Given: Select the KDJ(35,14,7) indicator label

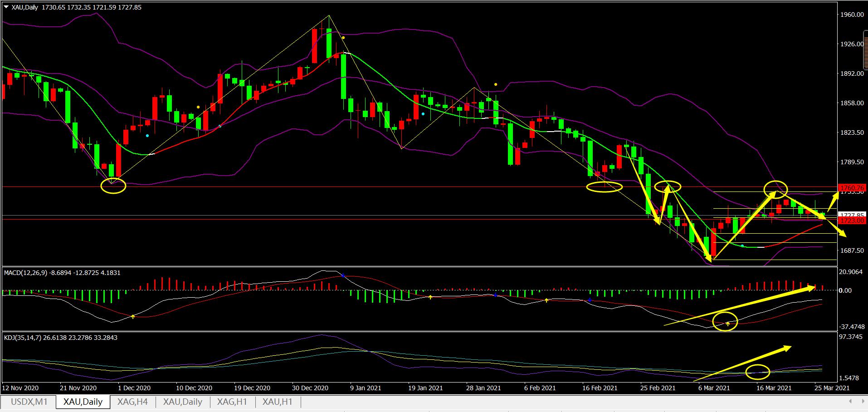Looking at the screenshot, I should click(x=60, y=338).
